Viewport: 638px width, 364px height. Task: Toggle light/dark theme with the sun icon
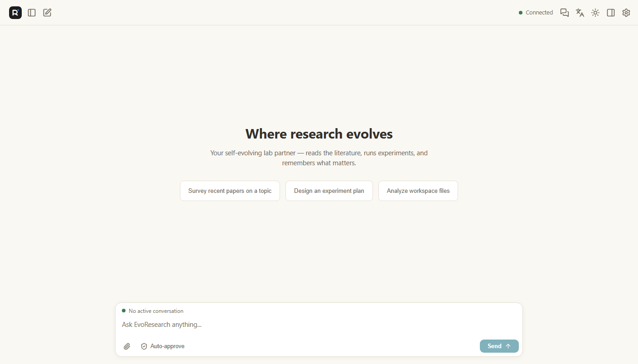595,13
